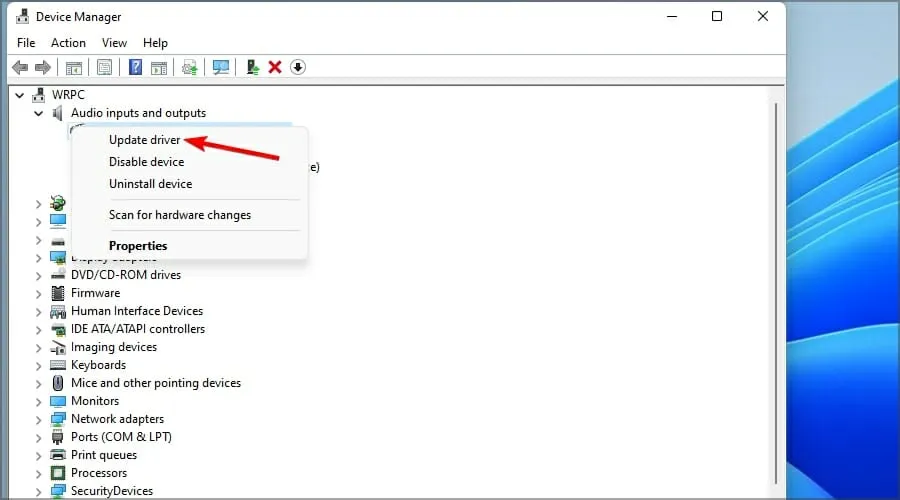Expand the Network adapters category
Screen dimensions: 900x500
(x=39, y=419)
